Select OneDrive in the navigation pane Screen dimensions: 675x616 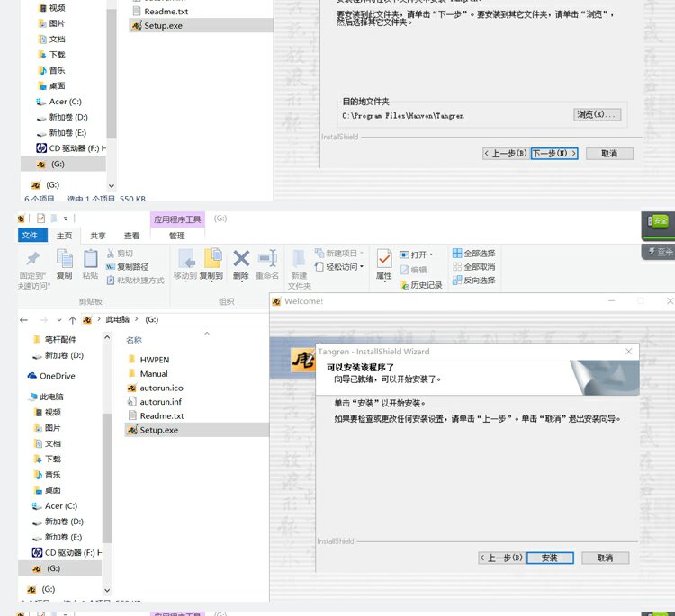51,376
